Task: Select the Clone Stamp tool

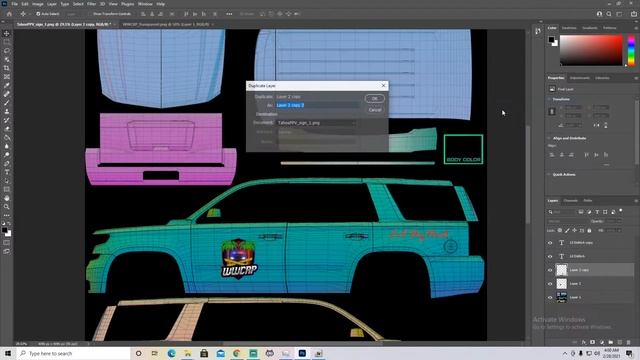Action: [x=7, y=111]
